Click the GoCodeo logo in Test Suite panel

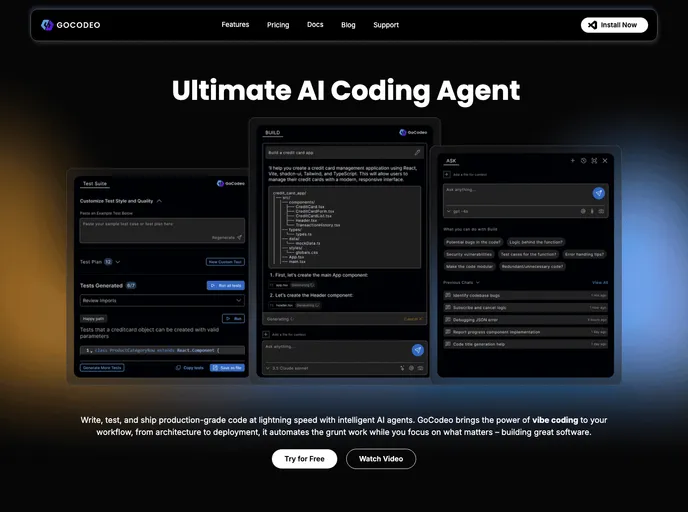pos(231,183)
